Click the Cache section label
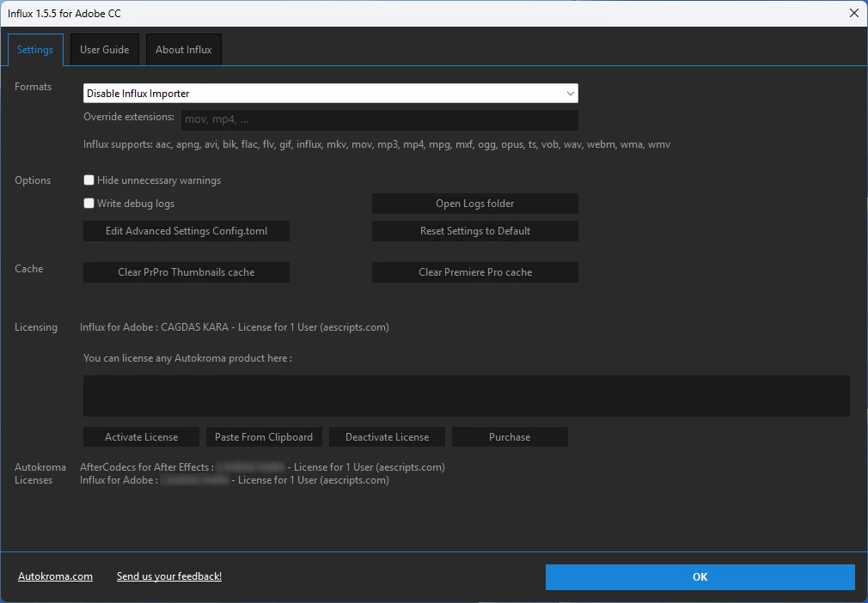Screen dimensions: 868x603 (28, 268)
